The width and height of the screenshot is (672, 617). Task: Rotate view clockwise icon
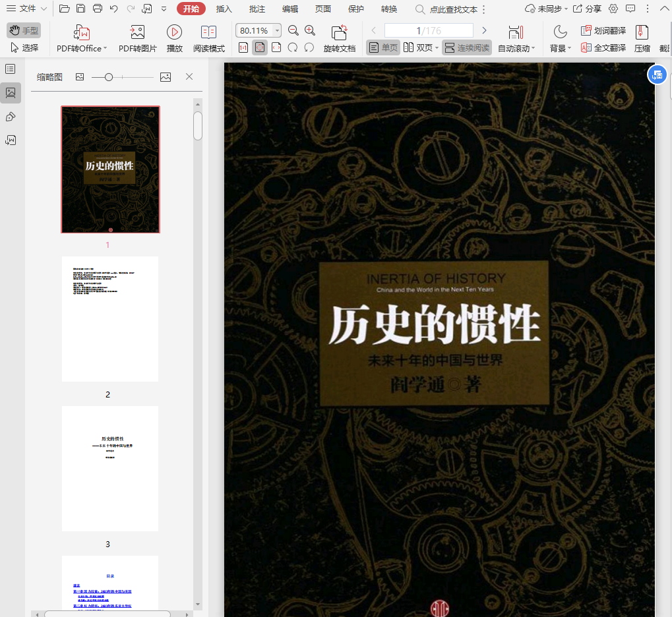293,47
